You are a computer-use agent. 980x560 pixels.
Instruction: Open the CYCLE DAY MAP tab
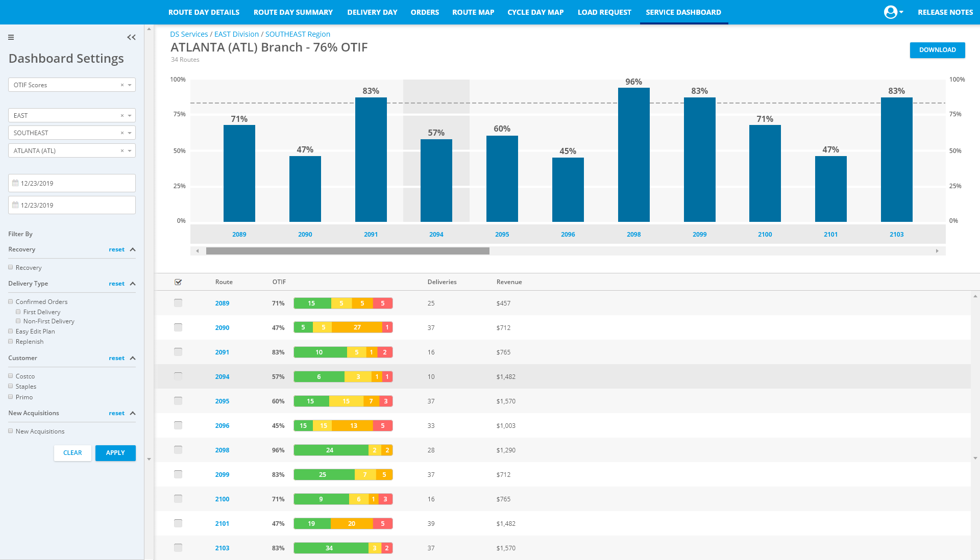[535, 12]
